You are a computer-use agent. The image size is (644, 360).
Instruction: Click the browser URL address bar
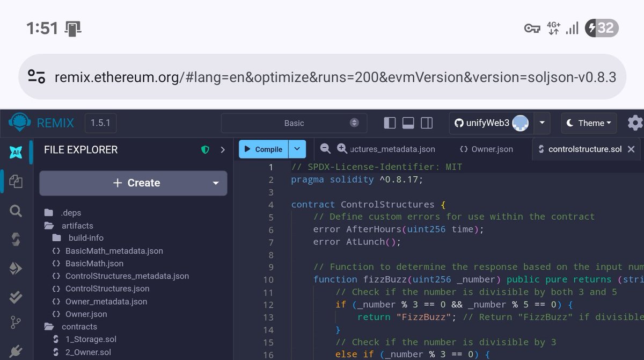coord(322,77)
